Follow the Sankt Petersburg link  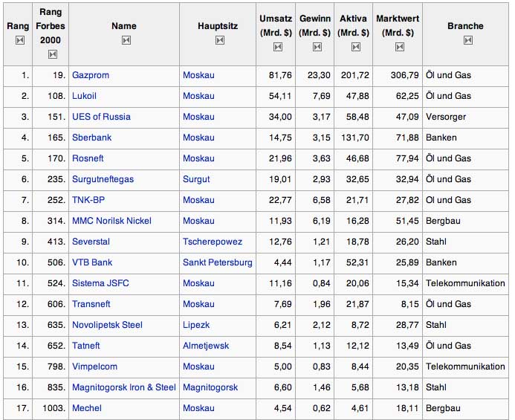(218, 262)
